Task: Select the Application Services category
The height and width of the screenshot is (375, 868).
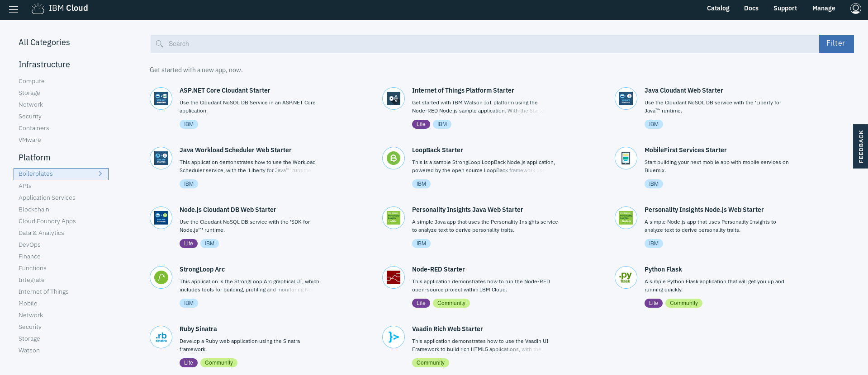Action: [47, 198]
